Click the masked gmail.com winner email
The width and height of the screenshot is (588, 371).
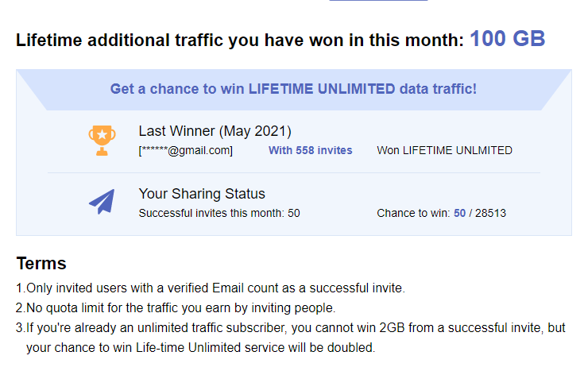[186, 150]
